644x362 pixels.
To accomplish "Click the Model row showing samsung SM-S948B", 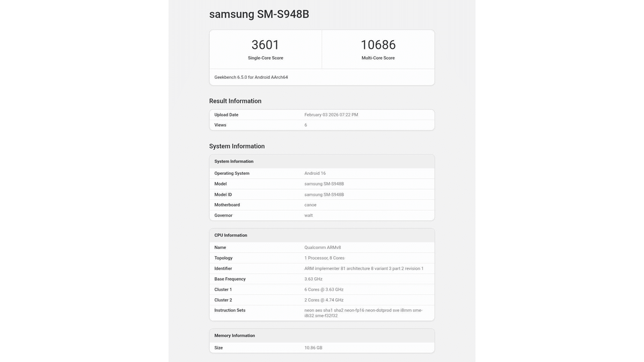I will click(x=322, y=183).
